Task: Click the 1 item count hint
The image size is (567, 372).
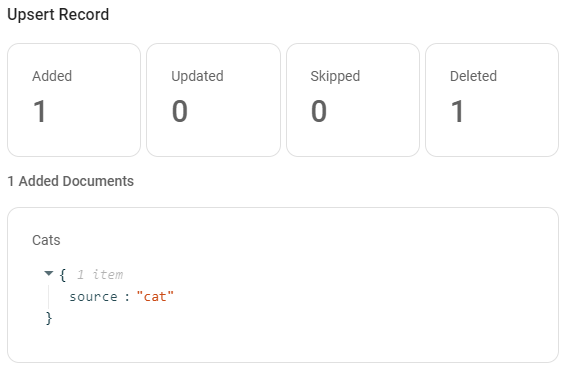Action: coord(100,275)
